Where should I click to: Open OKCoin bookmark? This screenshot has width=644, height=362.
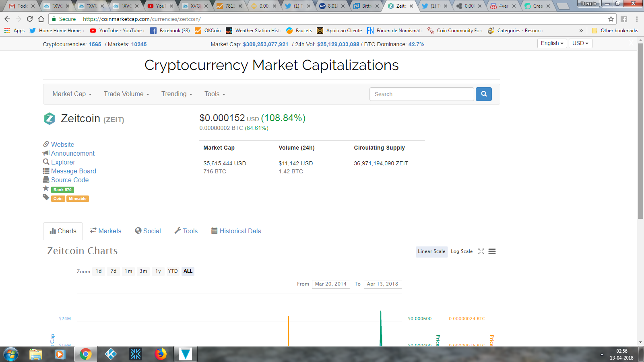coord(208,31)
